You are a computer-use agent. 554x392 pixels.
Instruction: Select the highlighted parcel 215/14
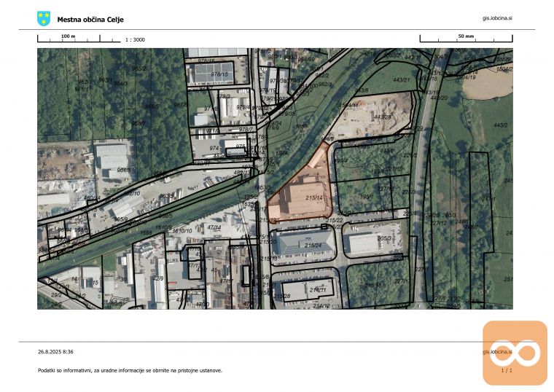click(303, 191)
